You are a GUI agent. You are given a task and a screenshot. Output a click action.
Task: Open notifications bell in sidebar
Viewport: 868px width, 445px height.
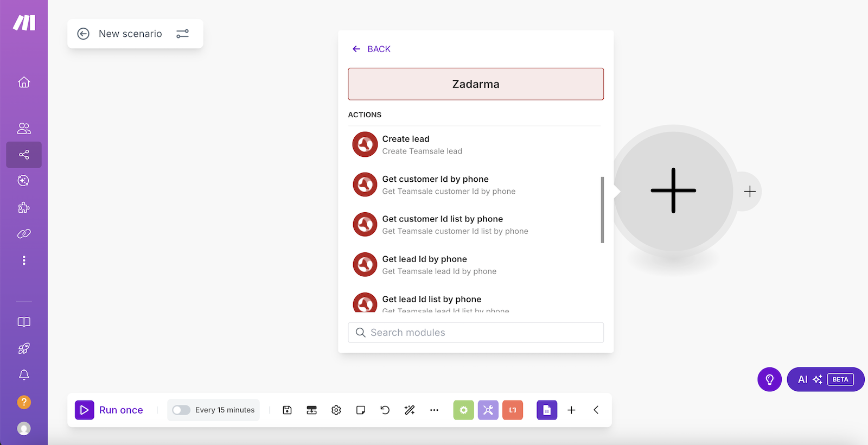tap(24, 375)
